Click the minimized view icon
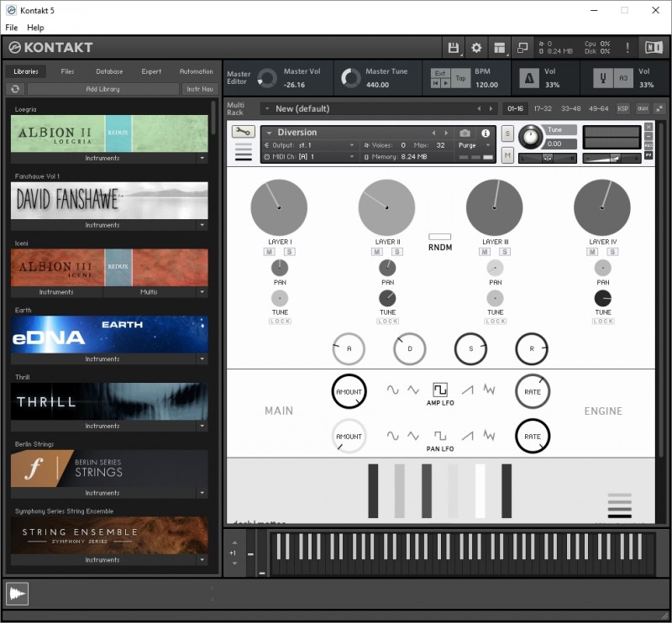This screenshot has width=672, height=623. 522,48
